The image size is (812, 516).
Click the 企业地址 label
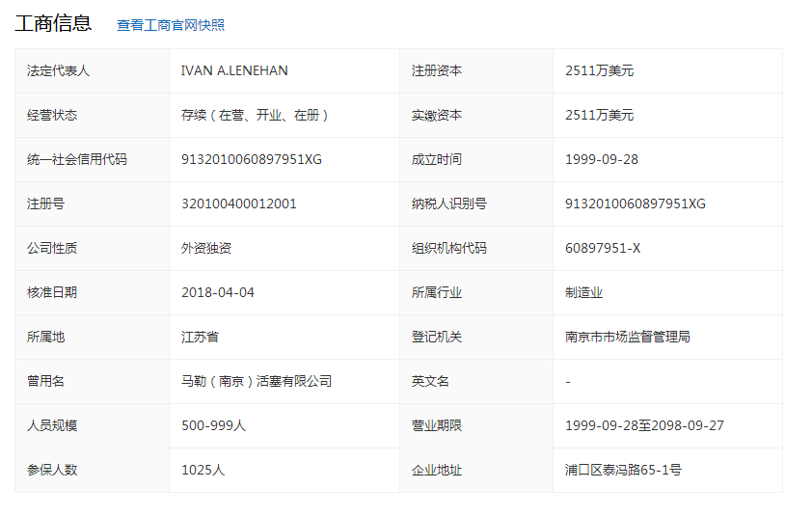pyautogui.click(x=437, y=470)
